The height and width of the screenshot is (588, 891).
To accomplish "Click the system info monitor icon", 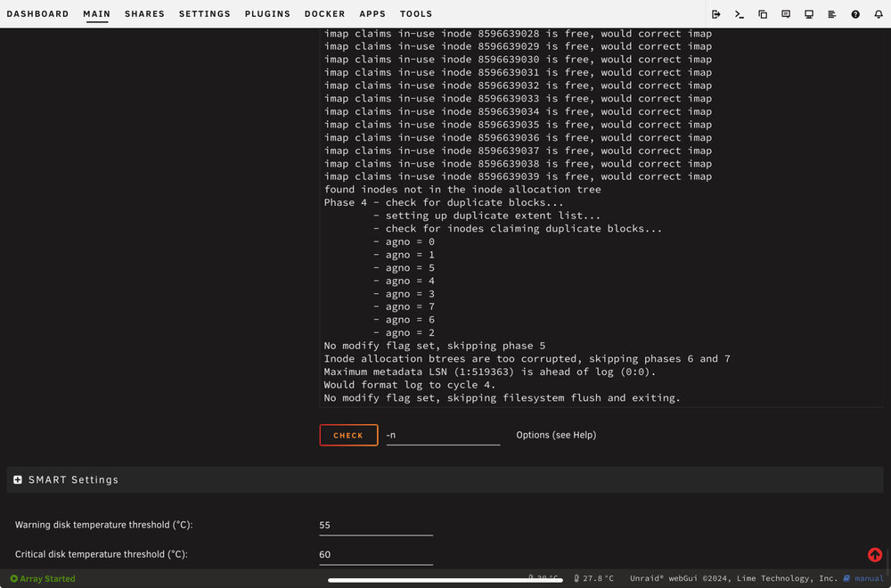I will coord(809,14).
